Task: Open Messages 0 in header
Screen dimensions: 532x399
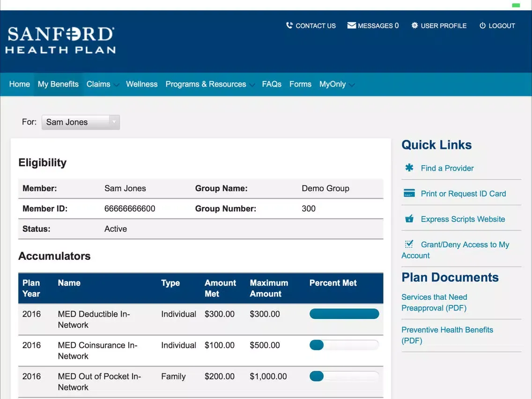Action: tap(378, 26)
